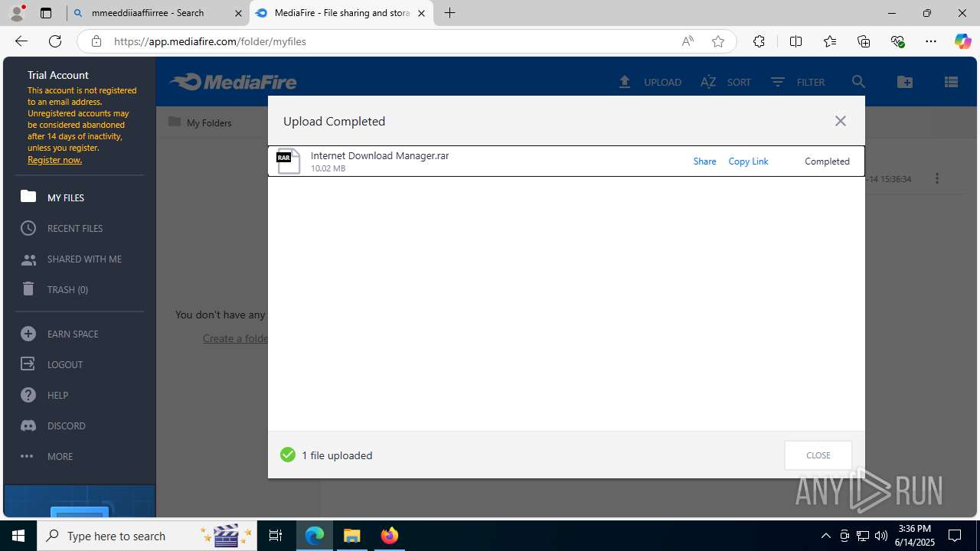
Task: Click the logout arrow icon
Action: click(28, 364)
